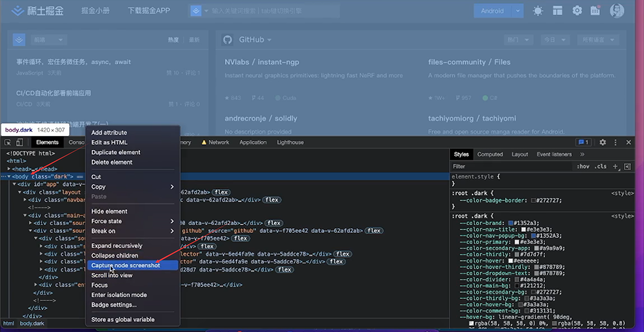
Task: Expand GitHub source dropdown
Action: point(269,40)
